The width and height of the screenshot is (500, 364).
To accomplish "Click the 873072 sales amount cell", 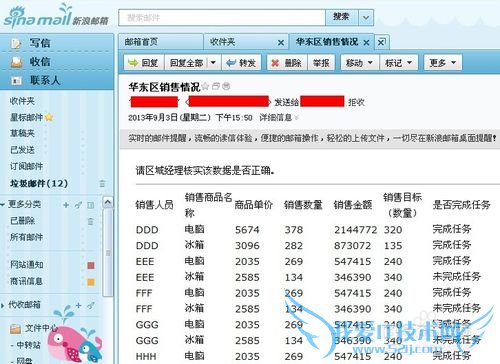I will (352, 246).
